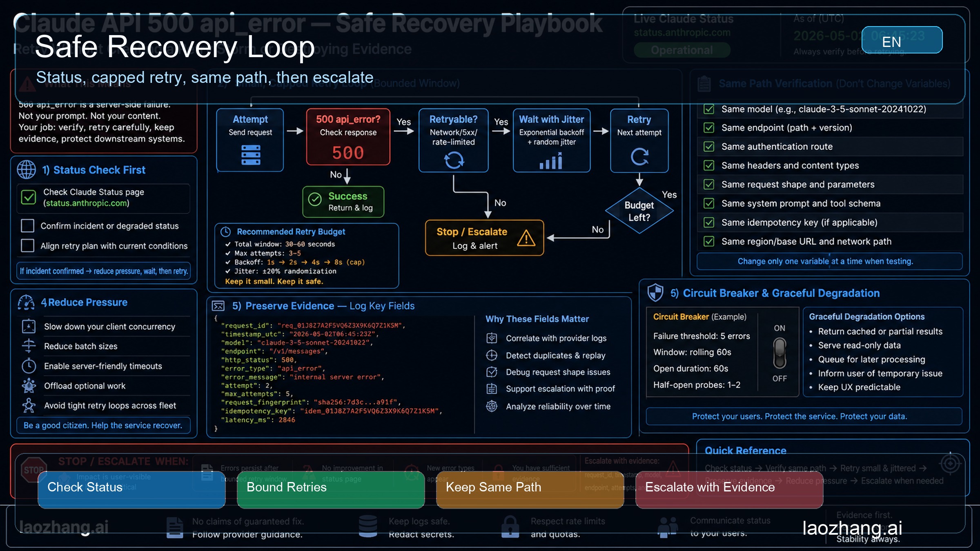This screenshot has height=551, width=980.
Task: Flip the Circuit Breaker ON/OFF switch
Action: tap(780, 353)
